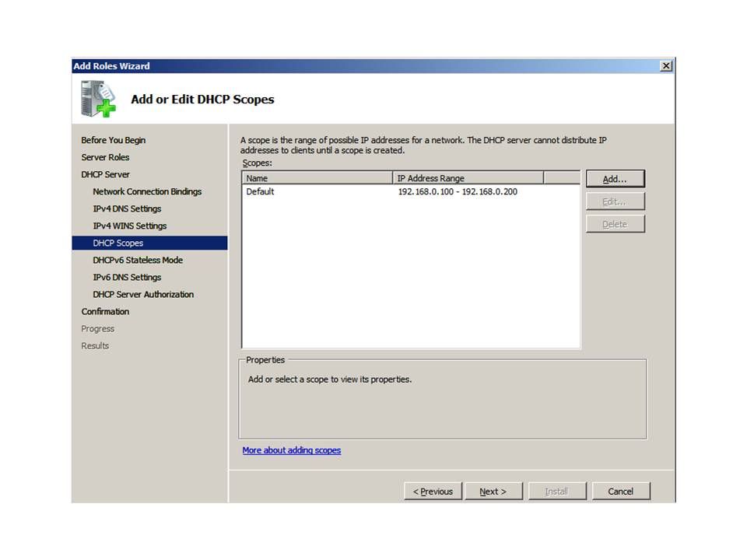Open More about adding scopes link
This screenshot has width=747, height=560.
292,450
